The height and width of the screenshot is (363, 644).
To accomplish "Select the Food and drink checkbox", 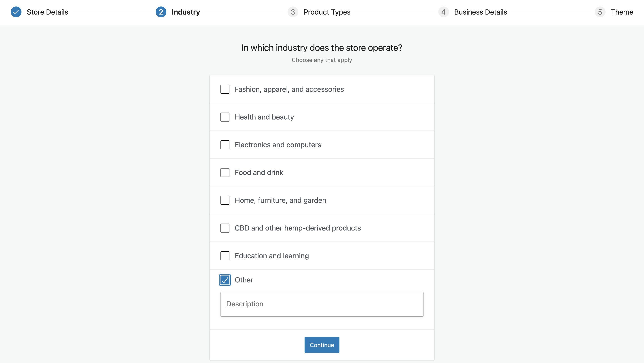I will [x=225, y=173].
